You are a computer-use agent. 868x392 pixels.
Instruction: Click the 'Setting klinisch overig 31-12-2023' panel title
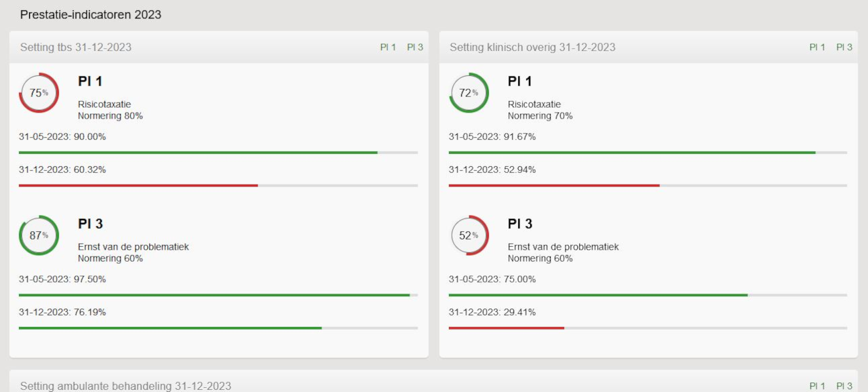click(532, 47)
